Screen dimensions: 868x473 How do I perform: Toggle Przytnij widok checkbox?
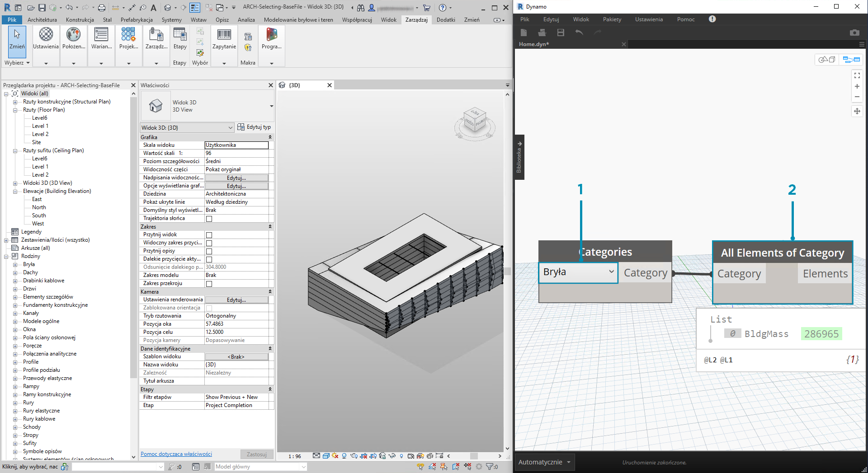point(209,235)
